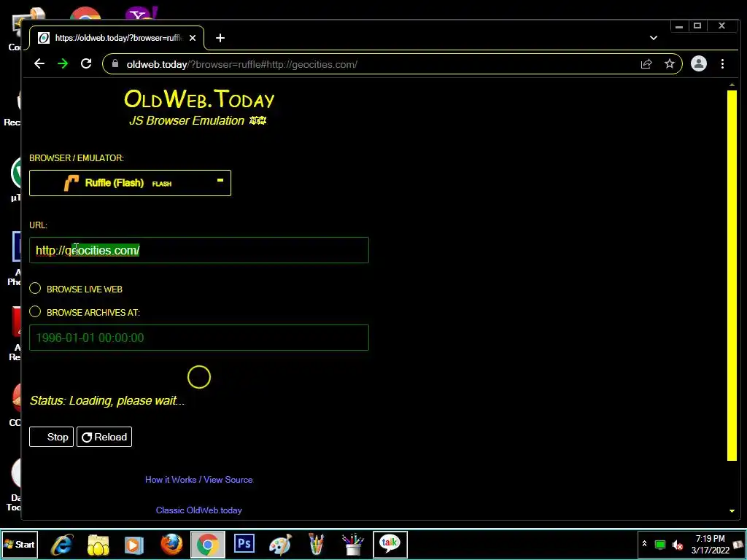747x560 pixels.
Task: Click scrollbar down arrow
Action: 732,511
